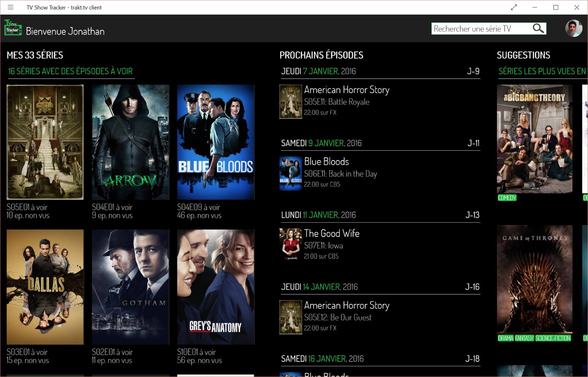Click the SAMEDI 16 JANVIER, 2016 date header
The height and width of the screenshot is (377, 588).
tap(322, 359)
